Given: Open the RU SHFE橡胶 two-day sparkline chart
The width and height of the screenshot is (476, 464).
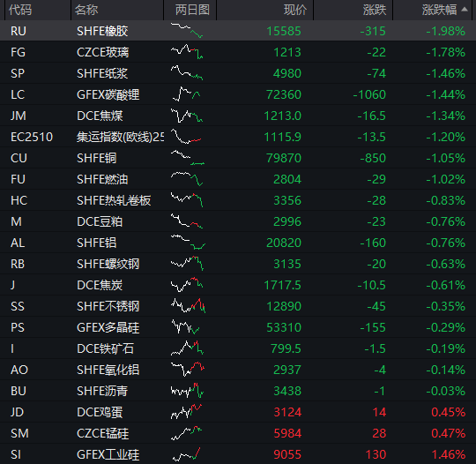Looking at the screenshot, I should 187,30.
